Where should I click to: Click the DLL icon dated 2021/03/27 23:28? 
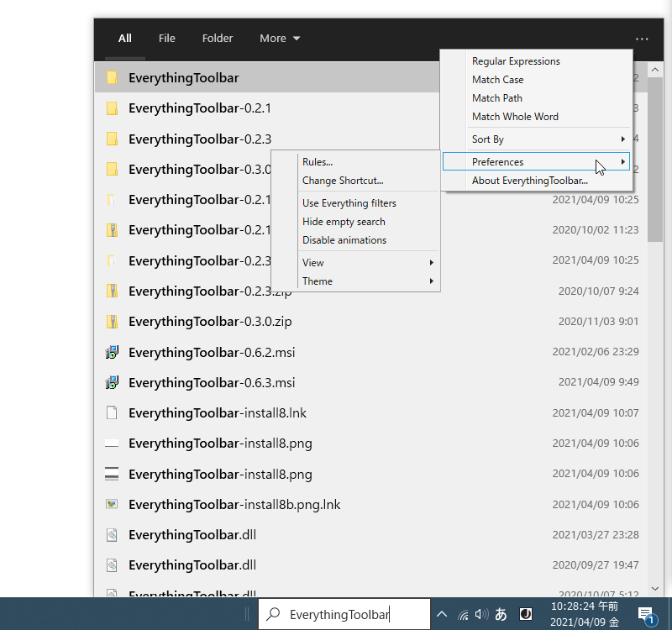click(112, 535)
